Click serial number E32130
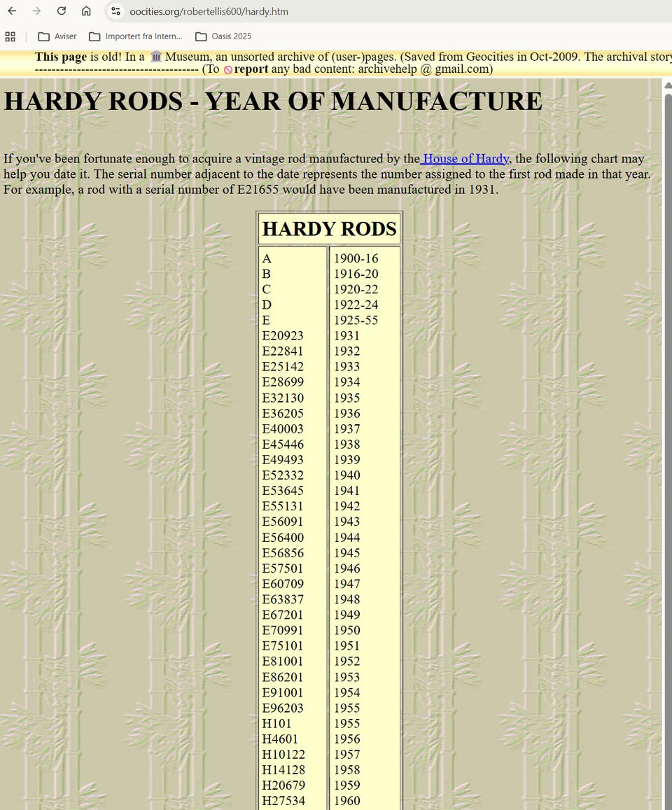The width and height of the screenshot is (672, 810). point(283,398)
